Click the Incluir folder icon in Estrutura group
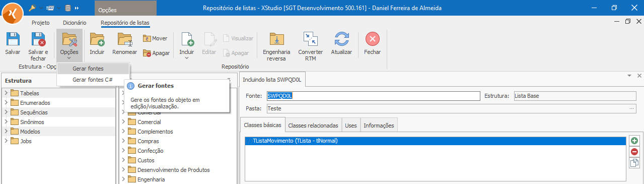The height and width of the screenshot is (184, 644). click(97, 39)
